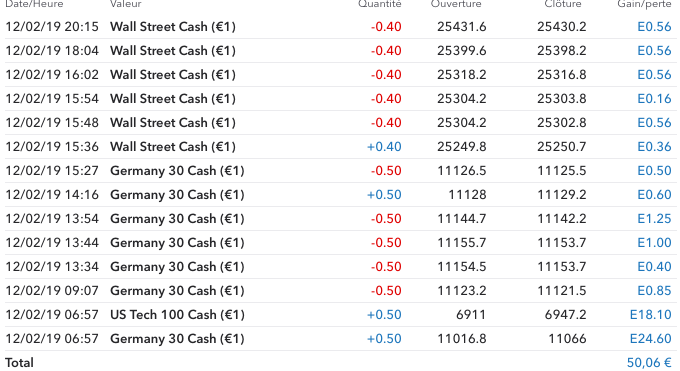
Task: Click the Total row label
Action: pos(19,362)
